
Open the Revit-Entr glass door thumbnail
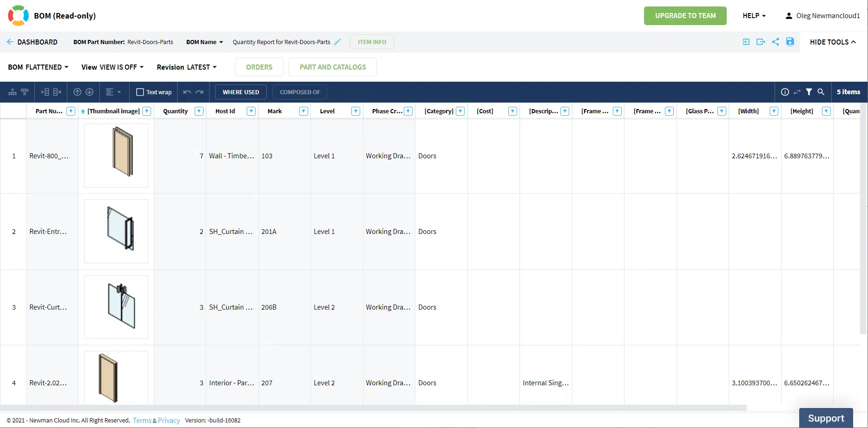coord(116,231)
